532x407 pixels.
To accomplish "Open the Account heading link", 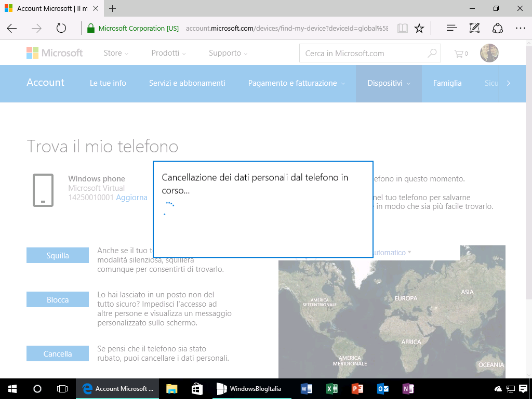I will pyautogui.click(x=46, y=83).
